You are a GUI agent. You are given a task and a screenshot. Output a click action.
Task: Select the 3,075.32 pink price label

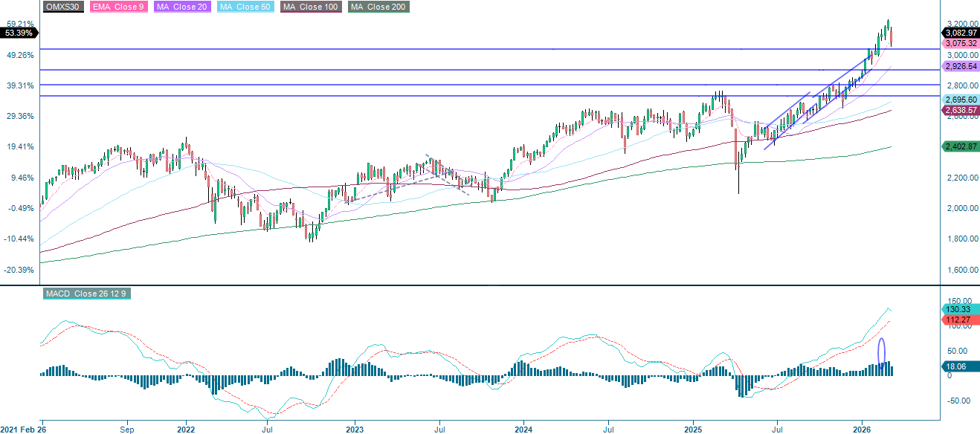pyautogui.click(x=959, y=43)
